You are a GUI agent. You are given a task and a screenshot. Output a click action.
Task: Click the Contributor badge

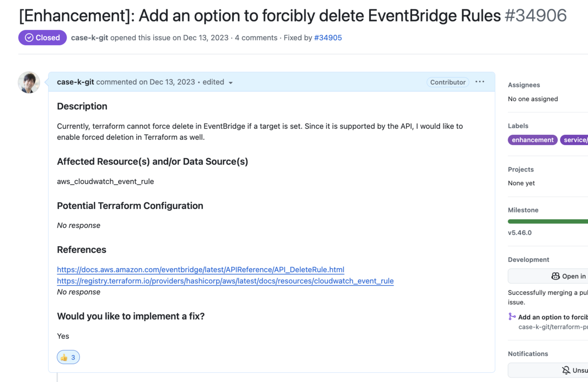coord(448,82)
